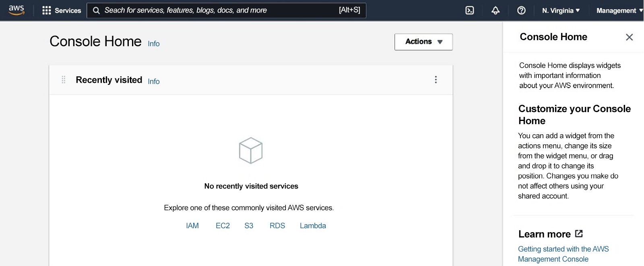Focus the services search field
Image resolution: width=644 pixels, height=266 pixels.
(226, 10)
